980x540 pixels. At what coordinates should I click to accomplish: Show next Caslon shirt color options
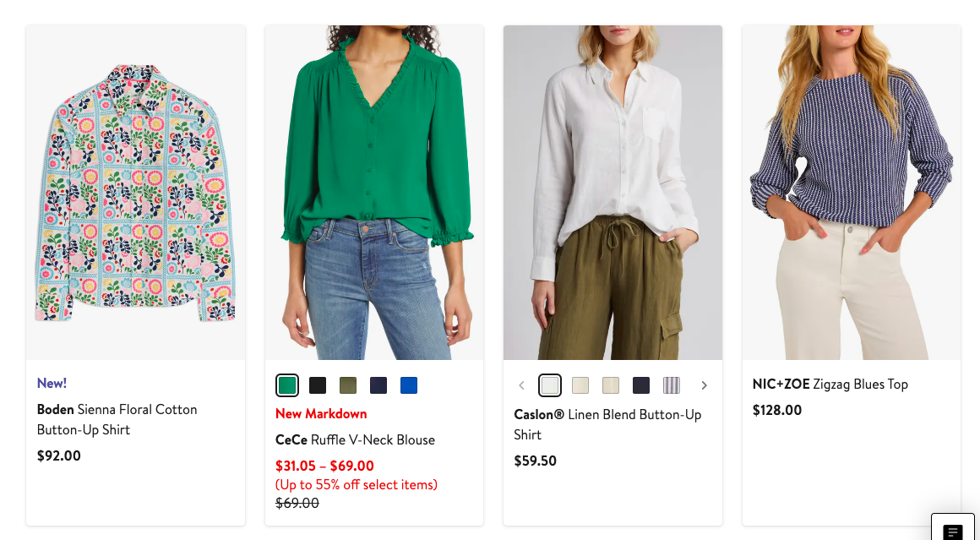tap(704, 385)
